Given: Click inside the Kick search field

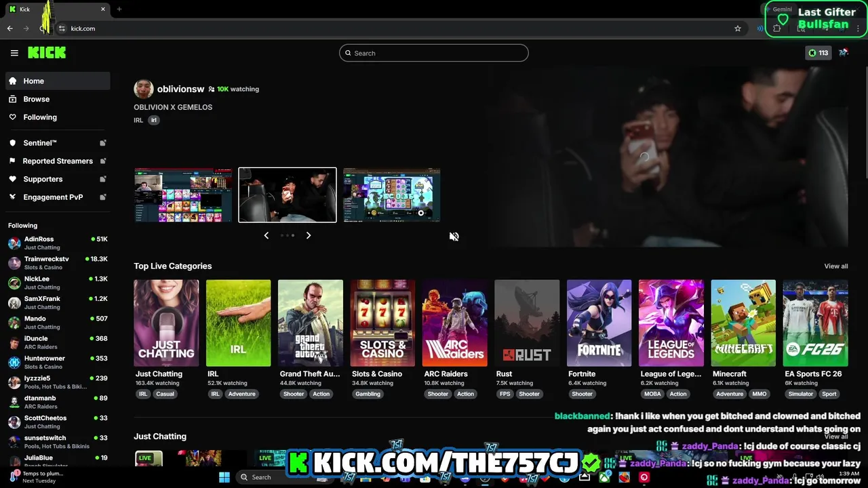Looking at the screenshot, I should click(x=434, y=53).
